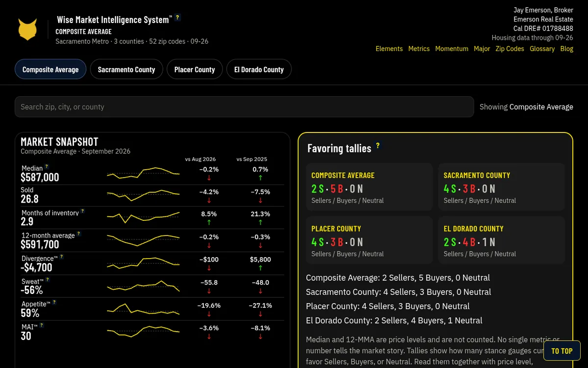Screen dimensions: 588x368
Task: Click 'Cal DRE# 01788488' text
Action: tap(543, 28)
